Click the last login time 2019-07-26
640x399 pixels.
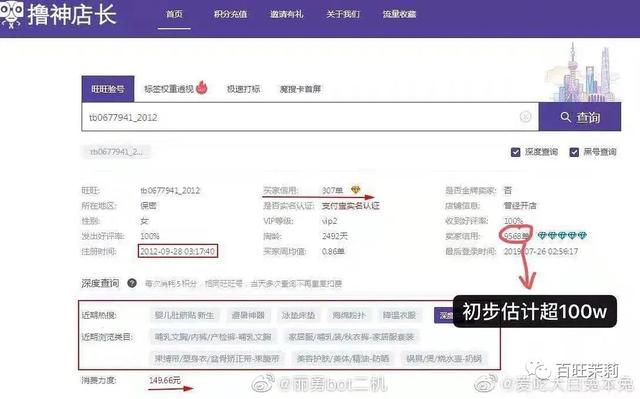pyautogui.click(x=540, y=251)
